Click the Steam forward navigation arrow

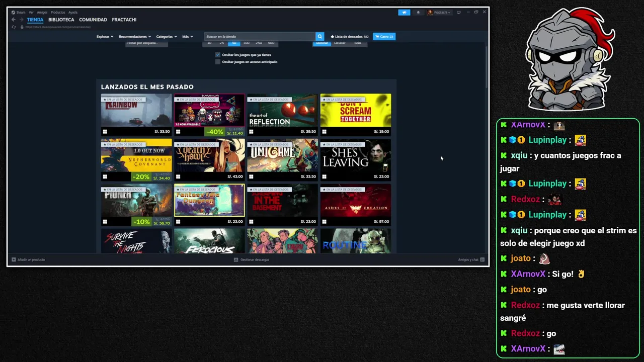[21, 20]
